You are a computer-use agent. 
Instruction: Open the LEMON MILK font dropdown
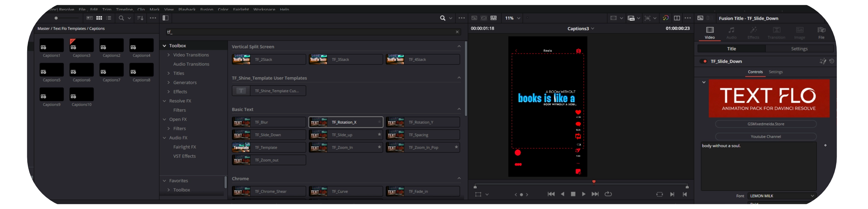782,196
